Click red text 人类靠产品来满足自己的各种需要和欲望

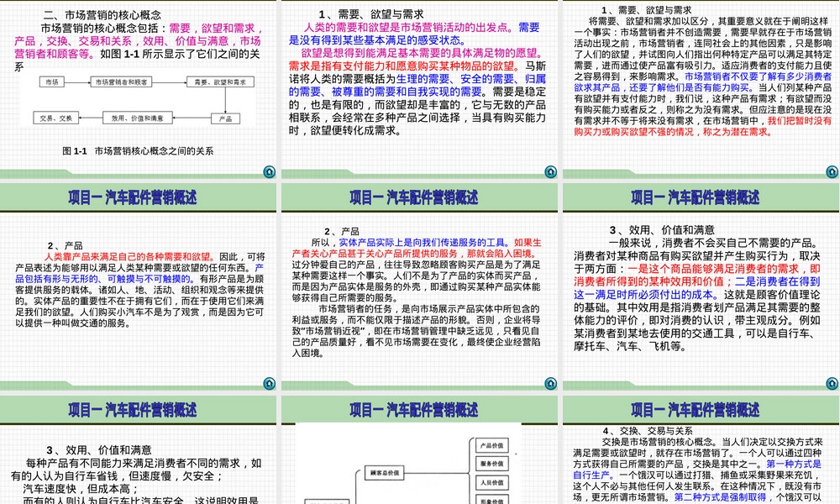129,256
